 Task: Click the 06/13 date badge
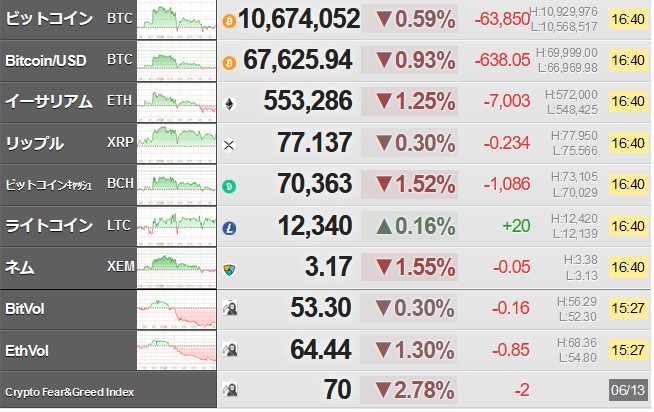(x=628, y=390)
